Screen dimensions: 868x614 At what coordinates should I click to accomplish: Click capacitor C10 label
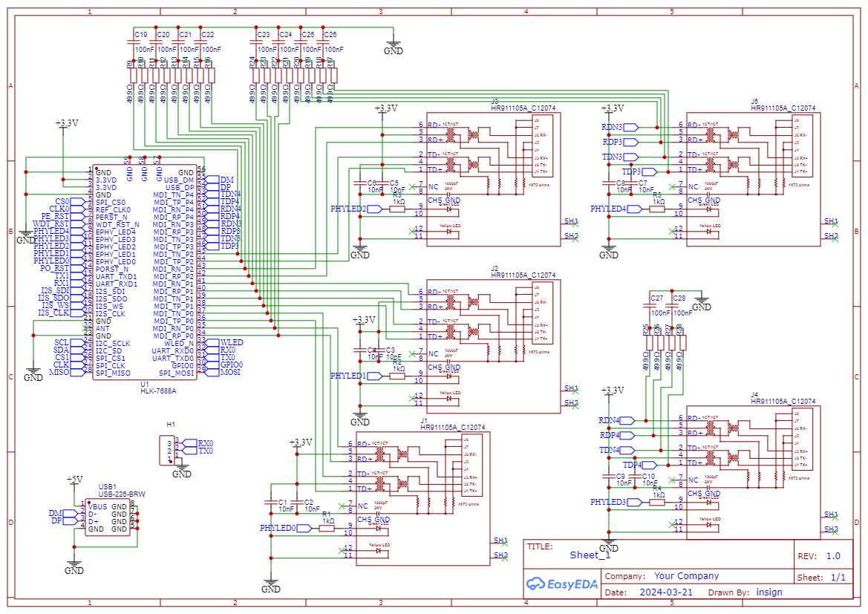tap(648, 476)
